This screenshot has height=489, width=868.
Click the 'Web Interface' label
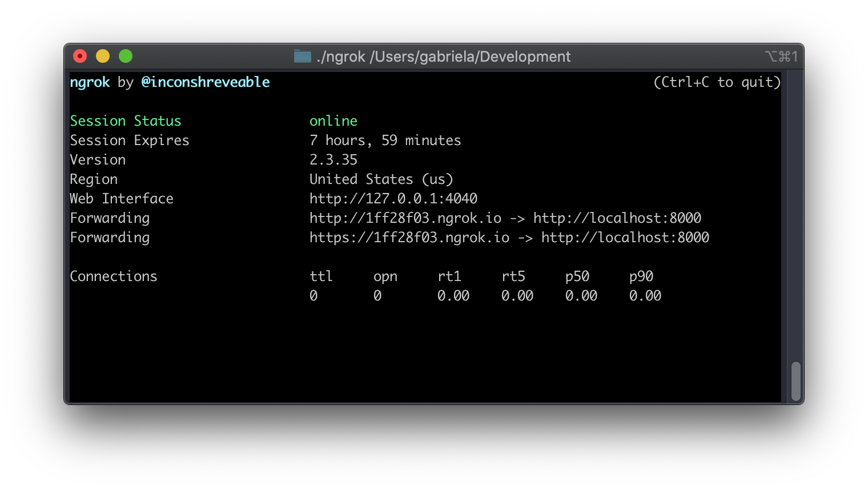(x=122, y=199)
